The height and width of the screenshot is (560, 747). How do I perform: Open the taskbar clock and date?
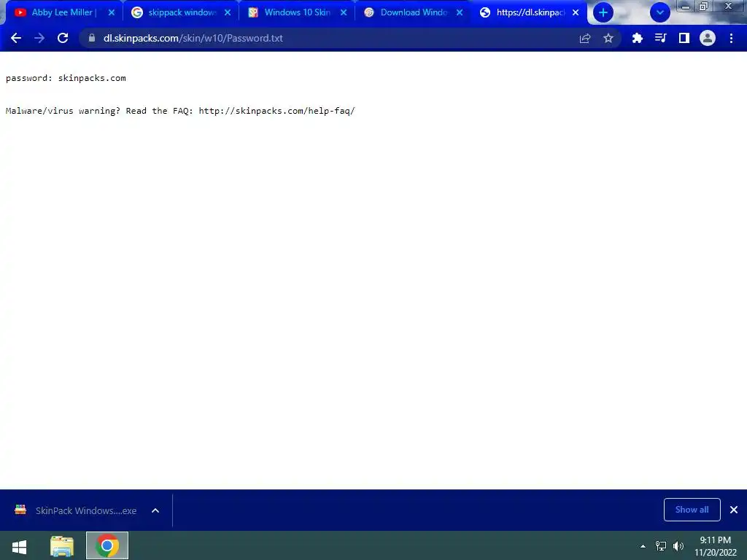[x=715, y=546]
